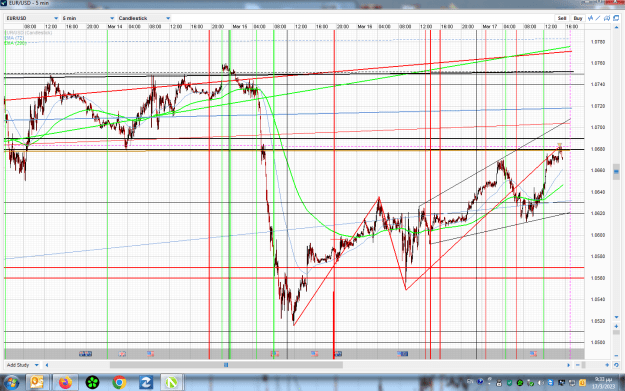Click the chart settings icon beside line tool
Image resolution: width=625 pixels, height=391 pixels.
tap(607, 18)
